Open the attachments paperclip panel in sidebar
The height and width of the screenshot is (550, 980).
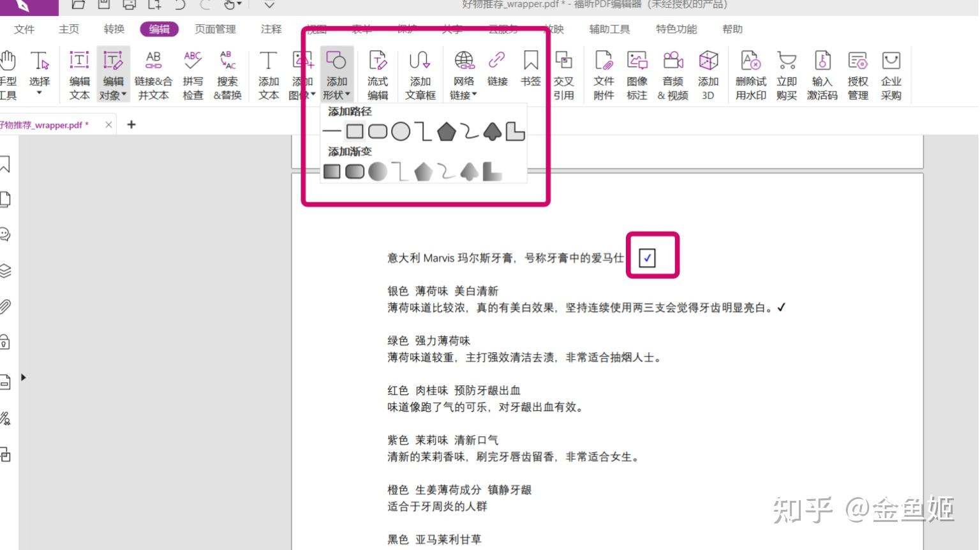coord(5,307)
